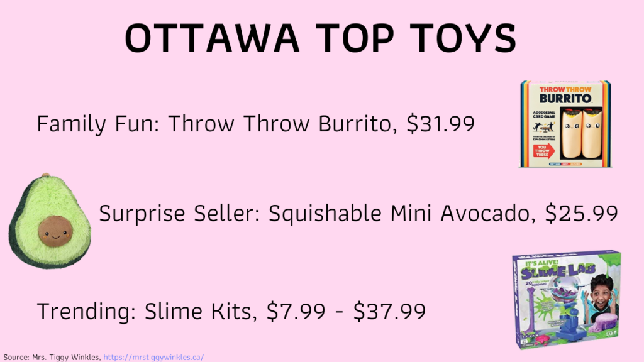Click the Trending Slime Kits text line
Viewport: 644px width, 362px height.
pos(231,311)
